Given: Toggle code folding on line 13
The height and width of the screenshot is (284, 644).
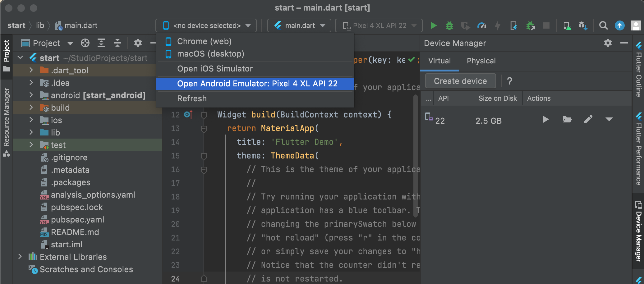Looking at the screenshot, I should click(204, 128).
